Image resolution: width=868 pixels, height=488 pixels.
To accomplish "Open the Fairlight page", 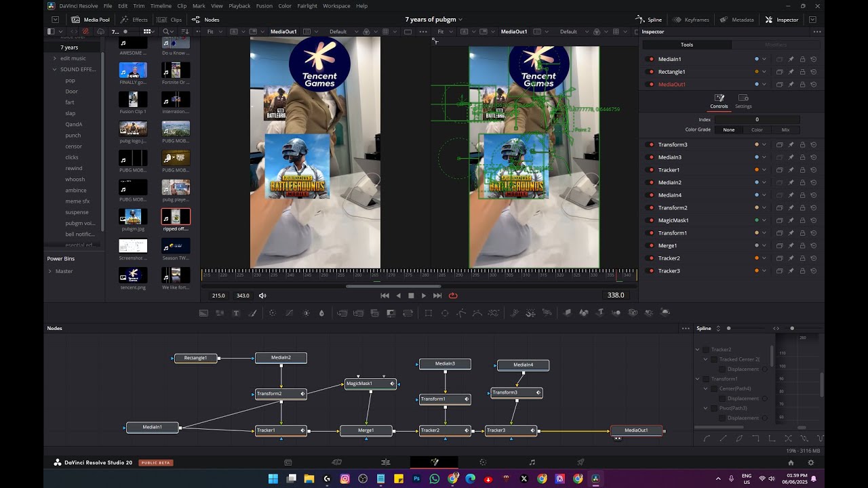I will pyautogui.click(x=532, y=462).
